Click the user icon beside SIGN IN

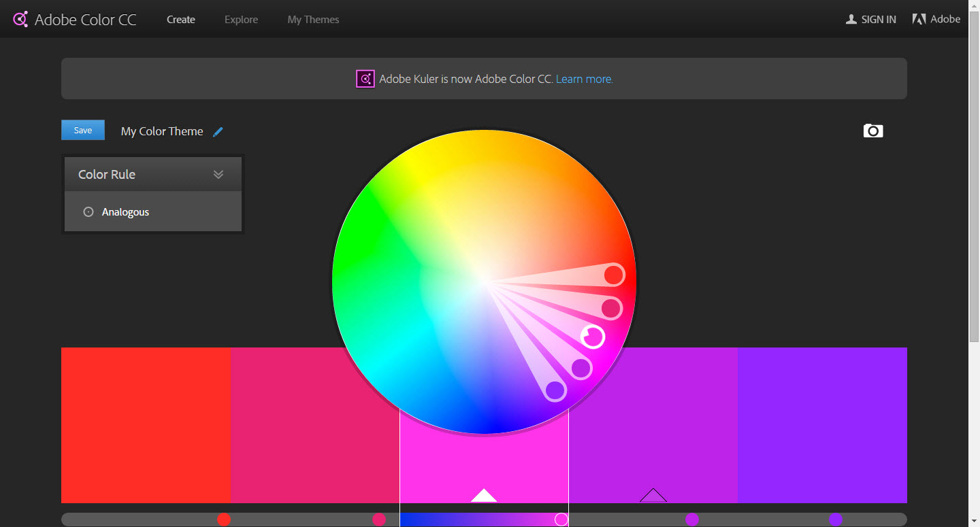[851, 20]
